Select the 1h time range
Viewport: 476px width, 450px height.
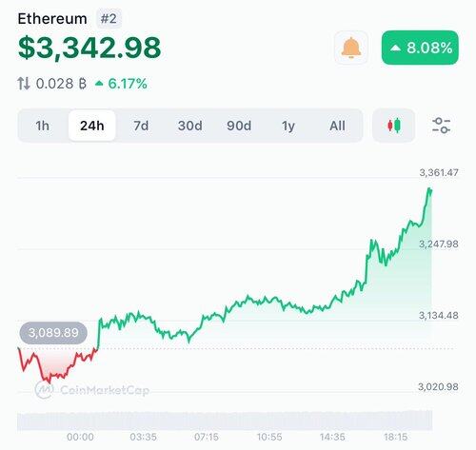(43, 126)
